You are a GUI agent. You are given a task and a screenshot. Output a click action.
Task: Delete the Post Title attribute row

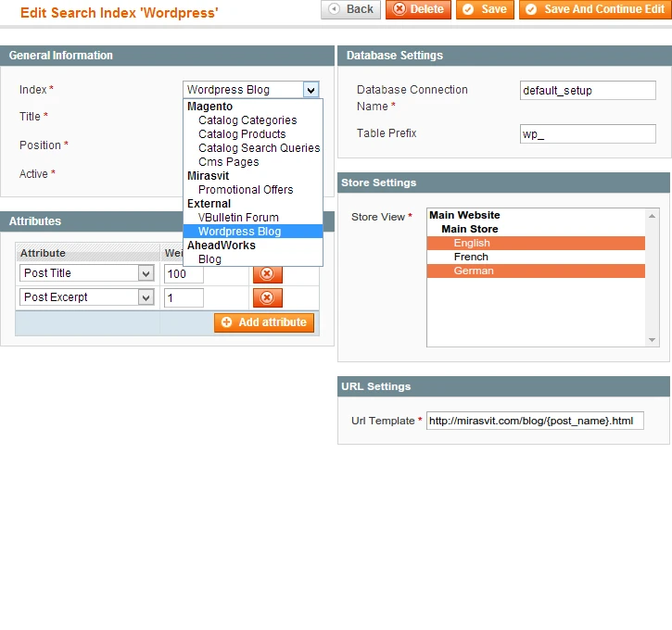(x=267, y=274)
